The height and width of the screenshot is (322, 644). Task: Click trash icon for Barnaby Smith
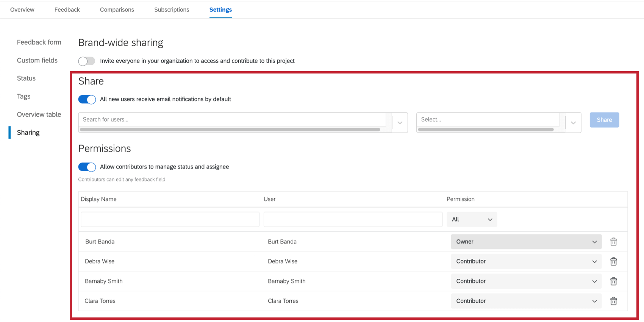[x=613, y=281]
